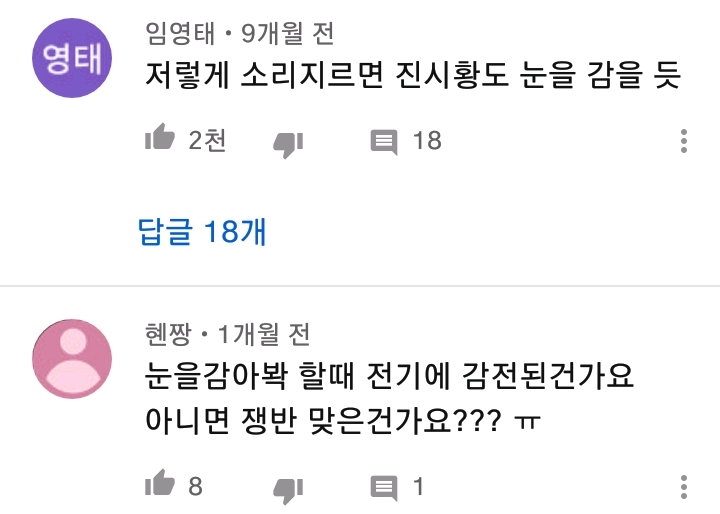
Task: Click reply count 18 beside comment icon
Action: [x=427, y=141]
